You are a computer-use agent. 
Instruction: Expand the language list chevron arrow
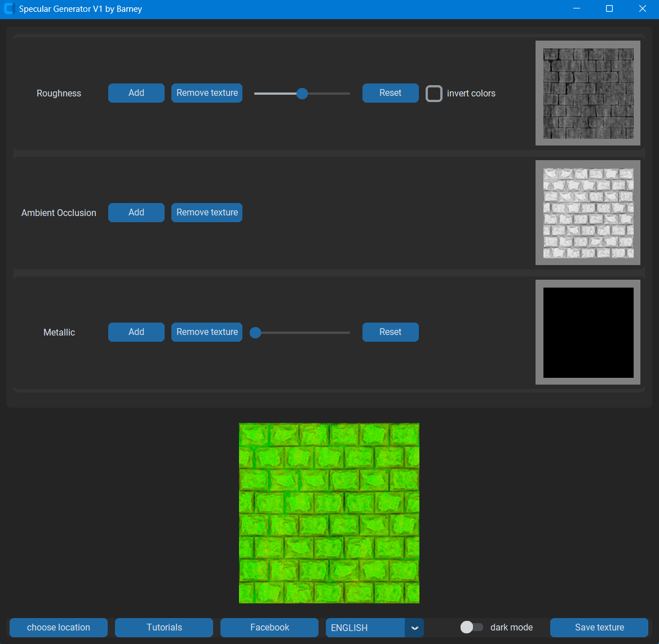pos(414,628)
